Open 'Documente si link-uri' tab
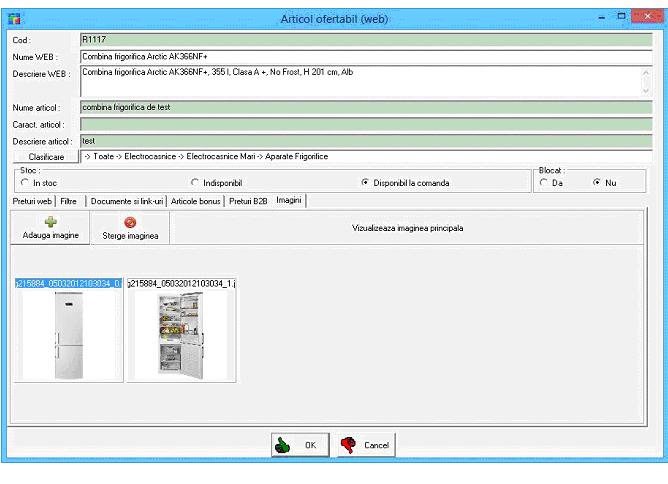Screen dimensions: 668x484 click(126, 201)
